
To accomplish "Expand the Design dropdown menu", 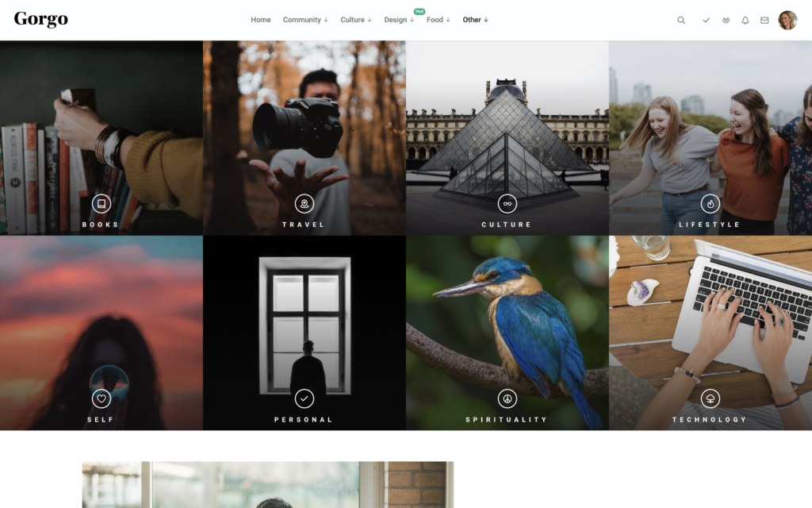I will tap(399, 20).
